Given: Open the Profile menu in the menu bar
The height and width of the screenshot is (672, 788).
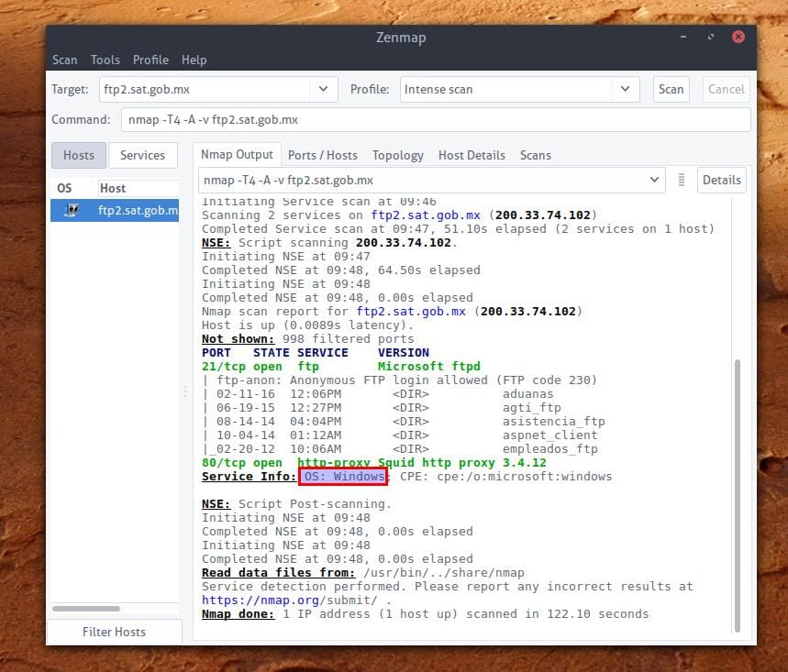Looking at the screenshot, I should [150, 60].
